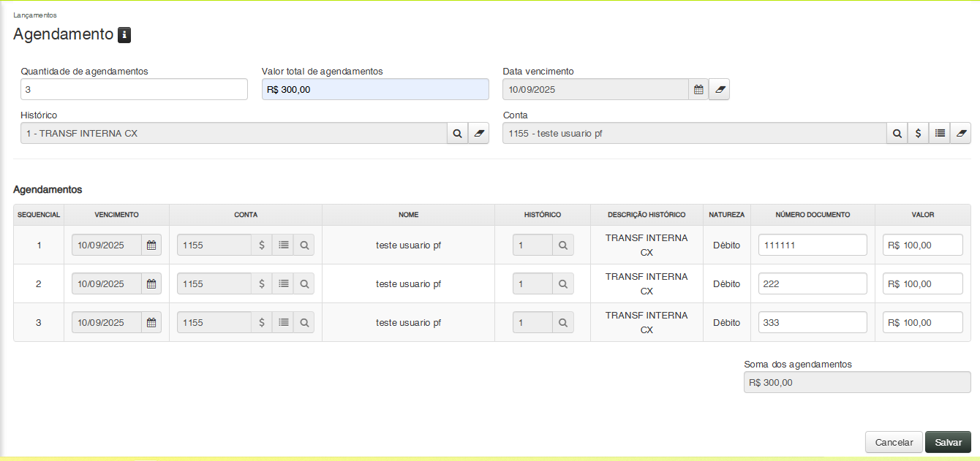Image resolution: width=980 pixels, height=461 pixels.
Task: Click the dollar sign icon in Conta field
Action: [919, 134]
